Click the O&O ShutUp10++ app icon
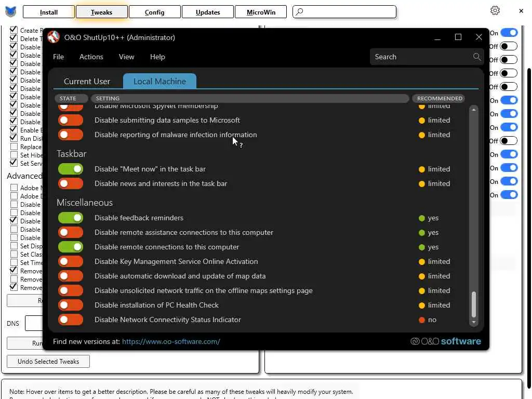This screenshot has width=532, height=399. click(x=54, y=37)
